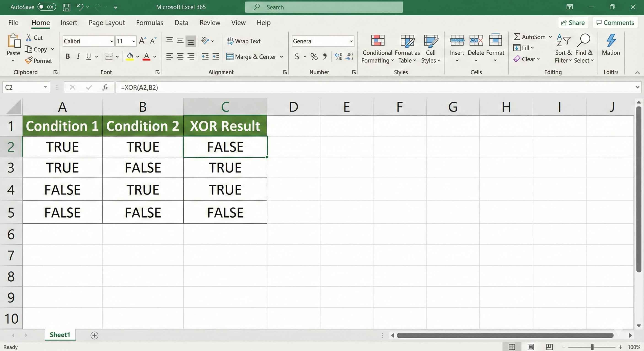Image resolution: width=644 pixels, height=351 pixels.
Task: Toggle Underline formatting
Action: (89, 56)
